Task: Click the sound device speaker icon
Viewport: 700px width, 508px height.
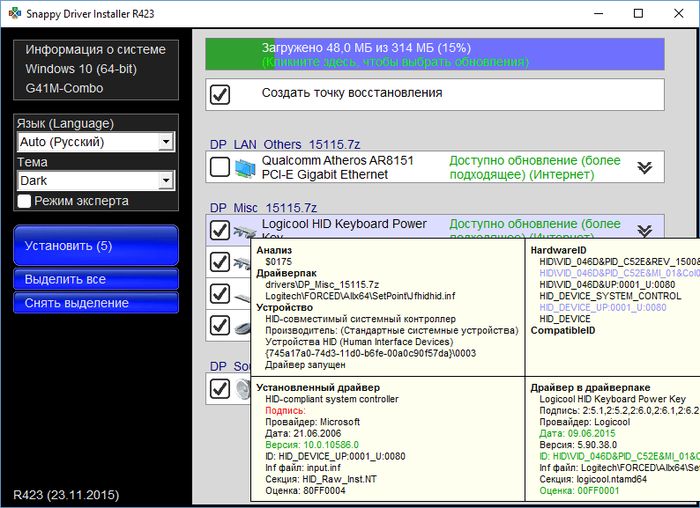Action: (x=243, y=387)
